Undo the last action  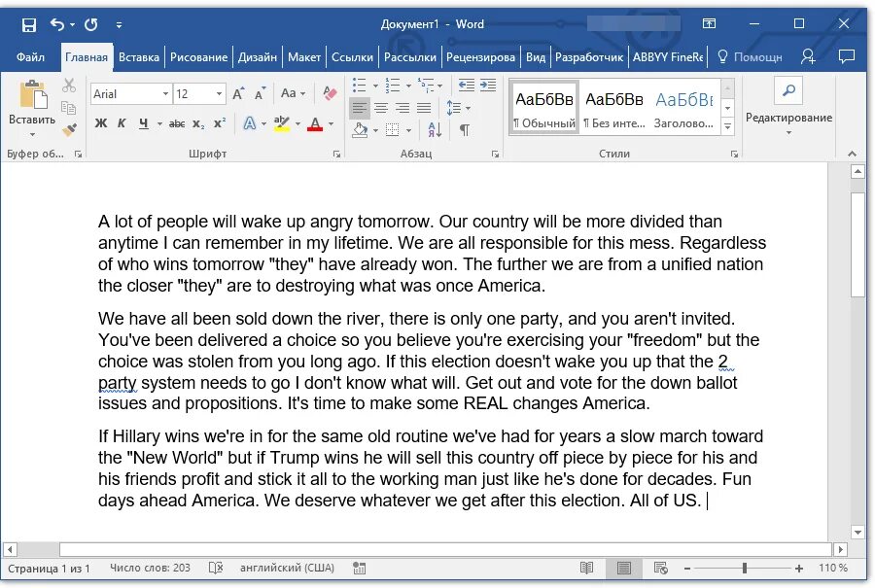coord(57,24)
